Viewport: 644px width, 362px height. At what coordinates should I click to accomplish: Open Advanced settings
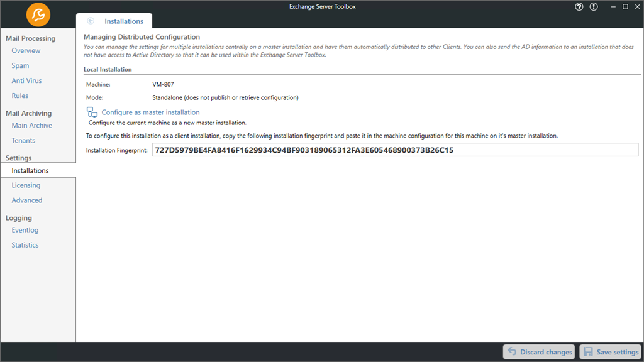[26, 200]
